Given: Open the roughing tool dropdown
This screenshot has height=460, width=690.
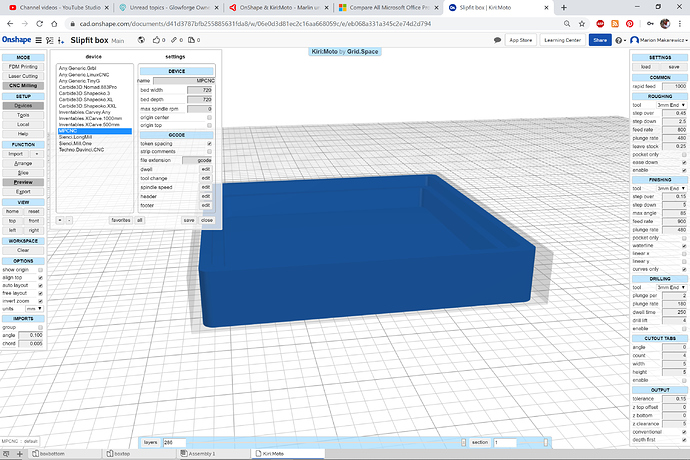Looking at the screenshot, I should point(671,105).
